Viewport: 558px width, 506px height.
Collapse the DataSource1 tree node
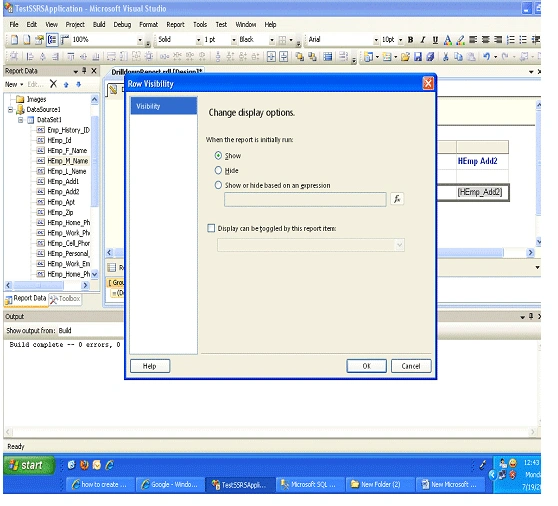[10, 110]
